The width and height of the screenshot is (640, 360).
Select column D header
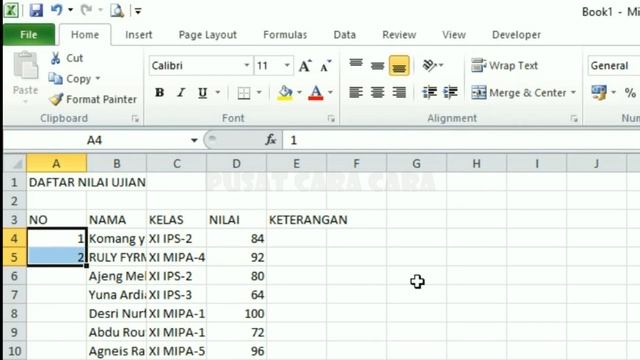coord(236,164)
